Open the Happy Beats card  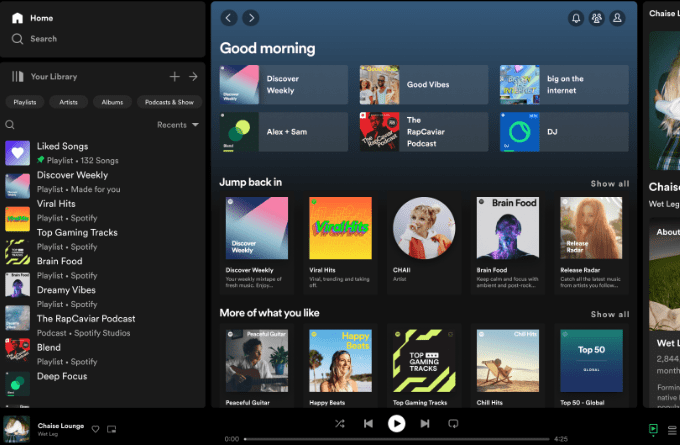point(340,366)
